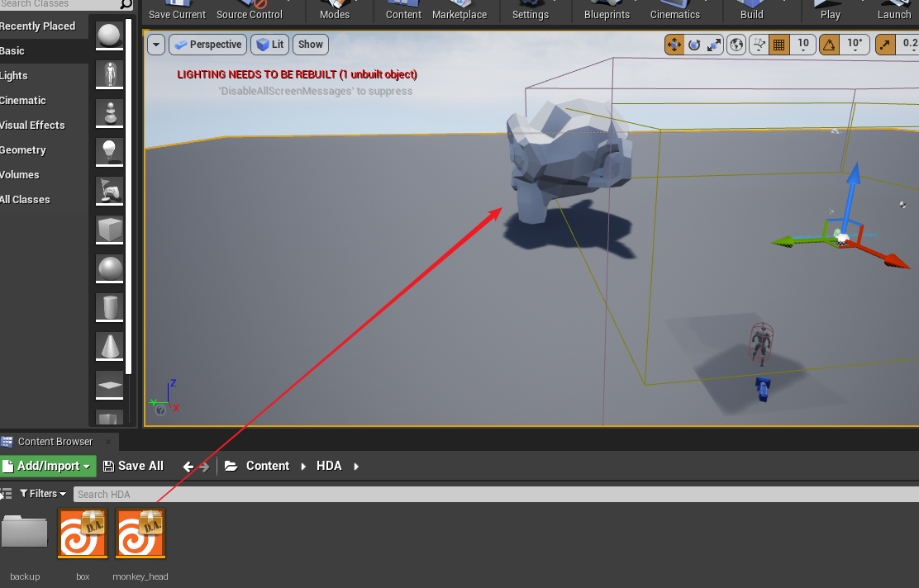Select the Volumes placement category
This screenshot has width=919, height=588.
44,174
